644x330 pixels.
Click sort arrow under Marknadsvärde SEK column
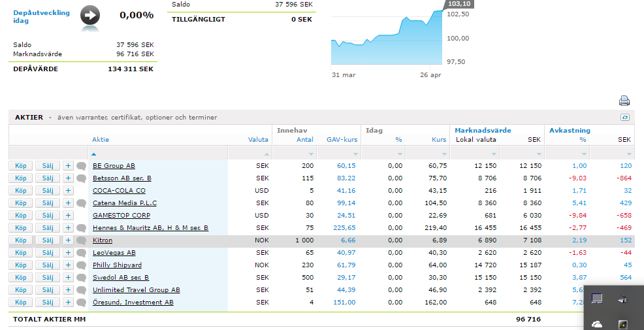pos(539,154)
